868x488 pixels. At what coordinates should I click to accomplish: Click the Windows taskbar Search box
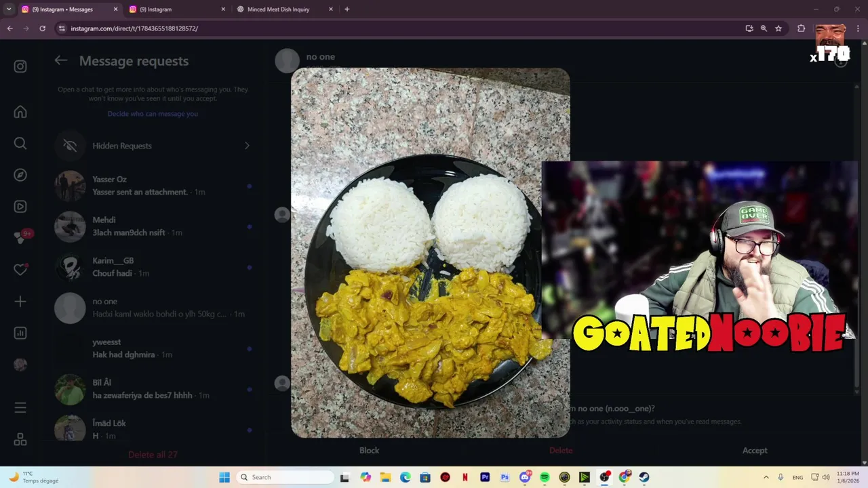click(x=286, y=477)
